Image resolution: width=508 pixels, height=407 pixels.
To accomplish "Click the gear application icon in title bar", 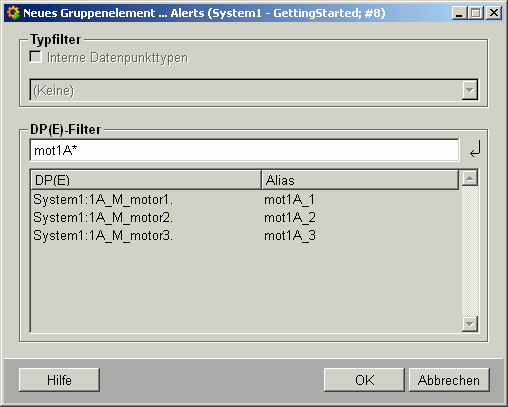I will [x=13, y=13].
